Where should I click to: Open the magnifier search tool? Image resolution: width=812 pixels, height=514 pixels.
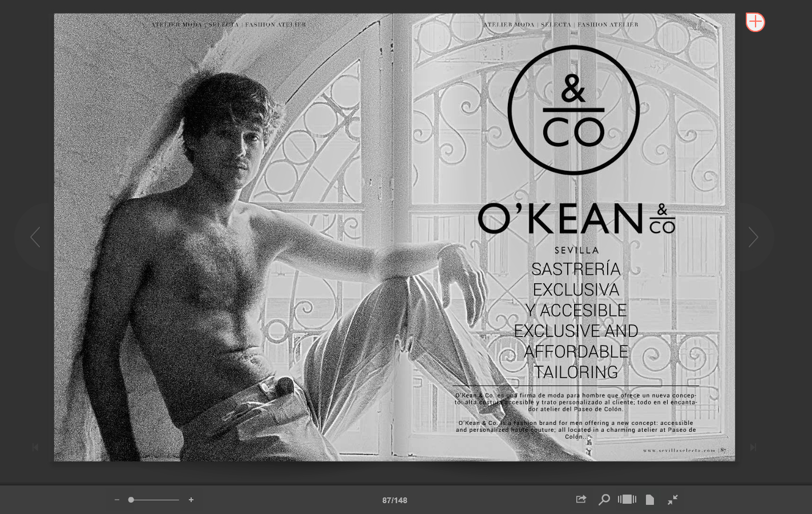(x=604, y=500)
